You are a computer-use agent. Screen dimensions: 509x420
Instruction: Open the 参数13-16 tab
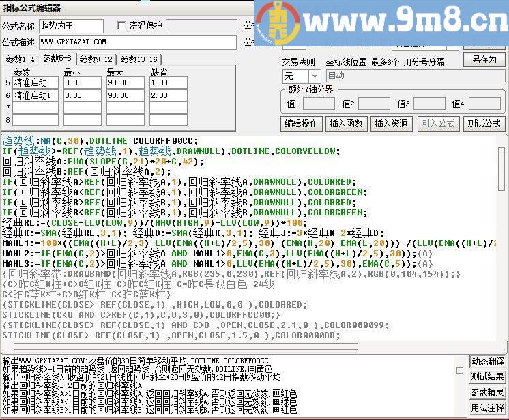(139, 59)
